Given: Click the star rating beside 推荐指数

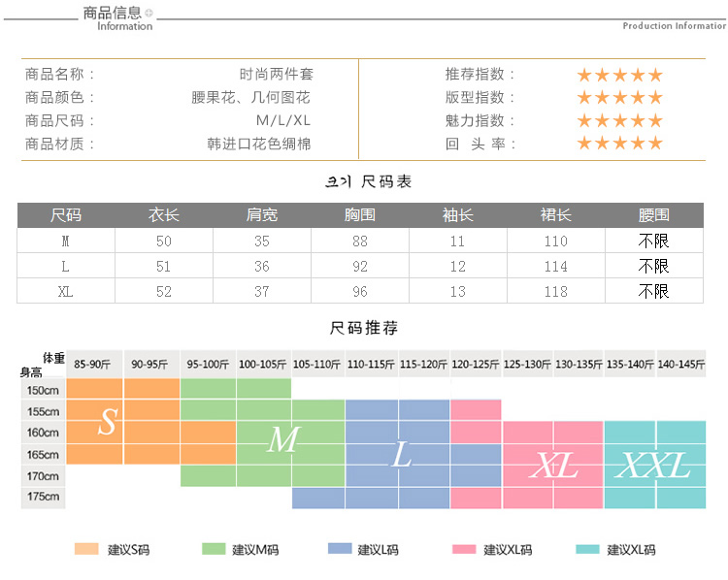Looking at the screenshot, I should [619, 75].
